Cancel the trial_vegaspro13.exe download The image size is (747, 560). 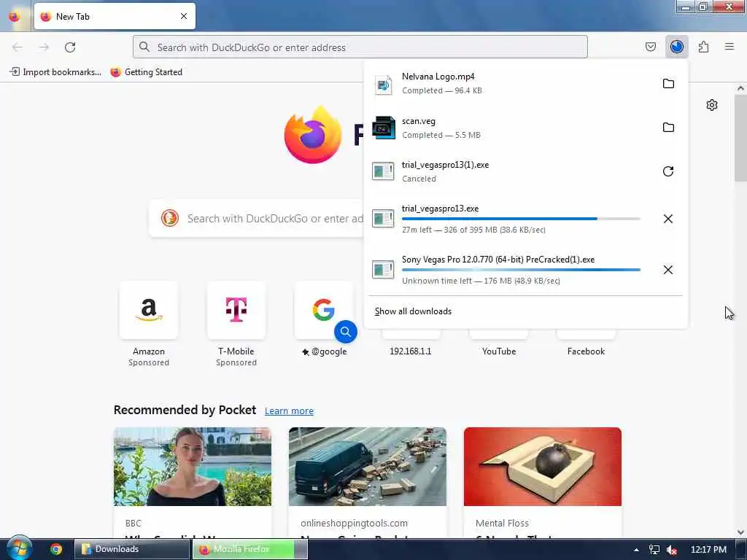tap(668, 219)
